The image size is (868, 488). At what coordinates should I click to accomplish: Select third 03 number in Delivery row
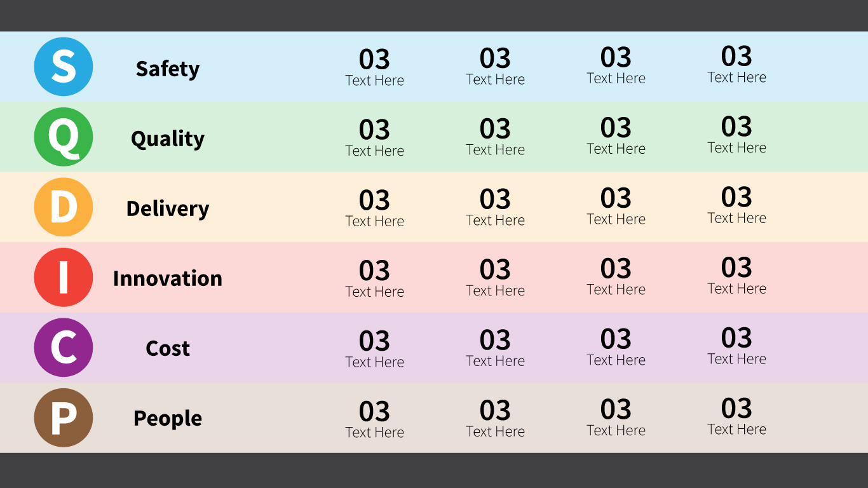(x=616, y=198)
